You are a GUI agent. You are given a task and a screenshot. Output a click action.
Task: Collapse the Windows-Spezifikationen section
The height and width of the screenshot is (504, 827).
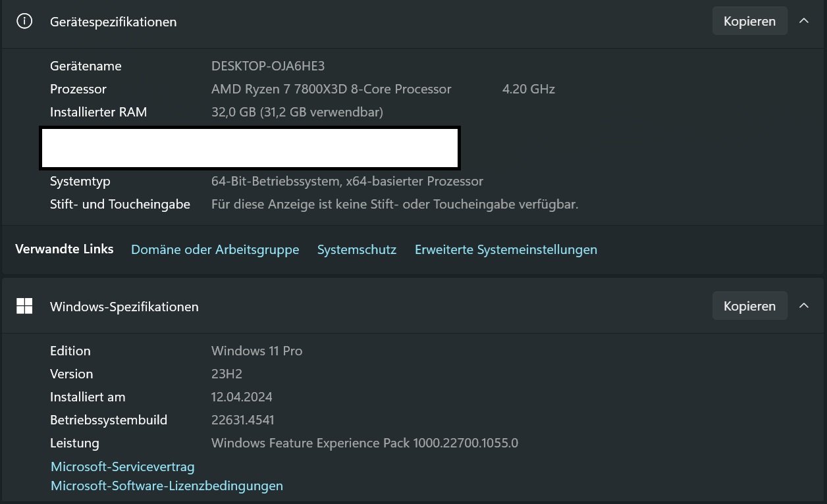tap(804, 306)
